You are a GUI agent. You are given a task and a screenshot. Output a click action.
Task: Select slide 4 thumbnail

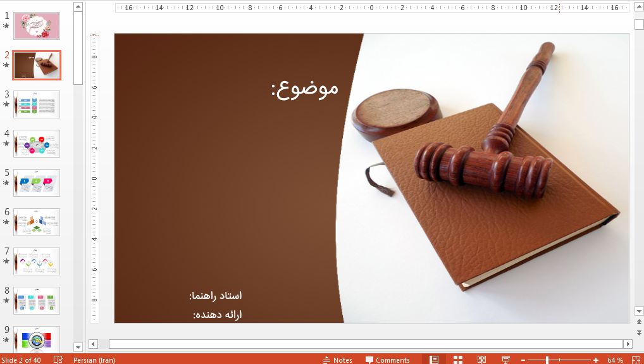click(37, 143)
